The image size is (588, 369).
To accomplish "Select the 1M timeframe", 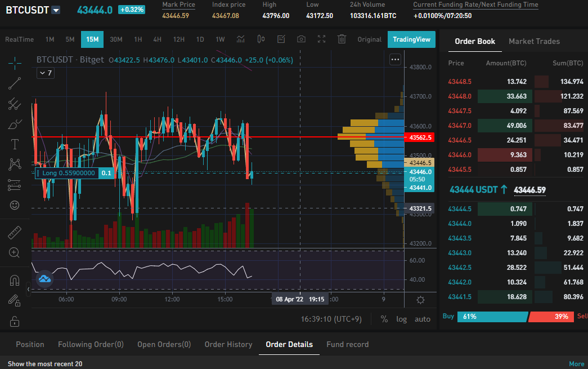I will (50, 39).
